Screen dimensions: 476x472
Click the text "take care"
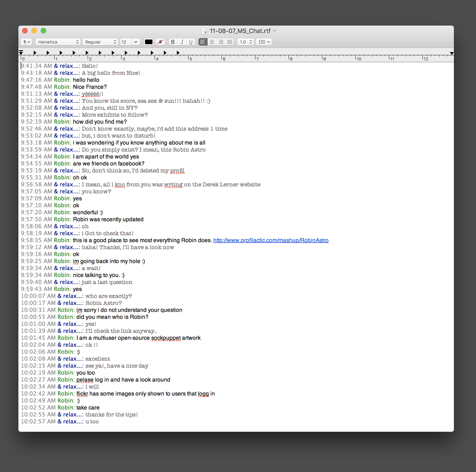88,408
